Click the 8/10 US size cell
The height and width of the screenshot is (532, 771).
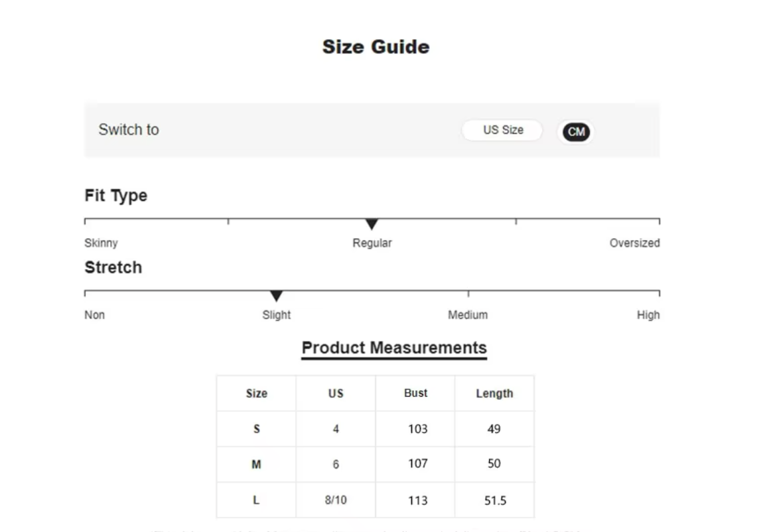[336, 500]
